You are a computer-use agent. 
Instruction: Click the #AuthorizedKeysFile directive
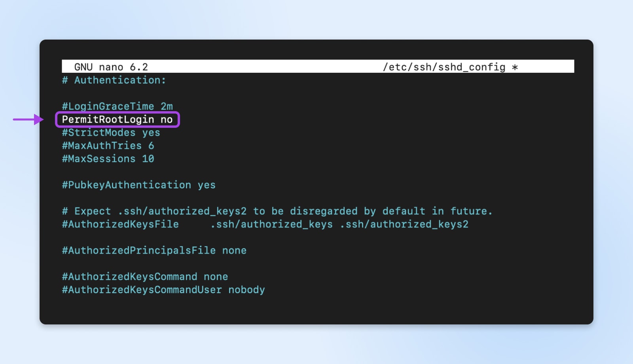click(120, 224)
